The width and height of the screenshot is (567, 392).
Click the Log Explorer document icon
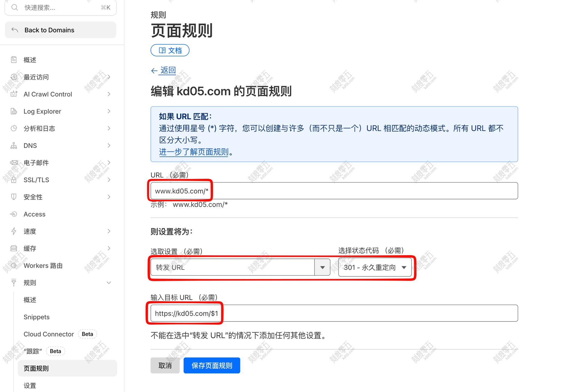pos(14,111)
